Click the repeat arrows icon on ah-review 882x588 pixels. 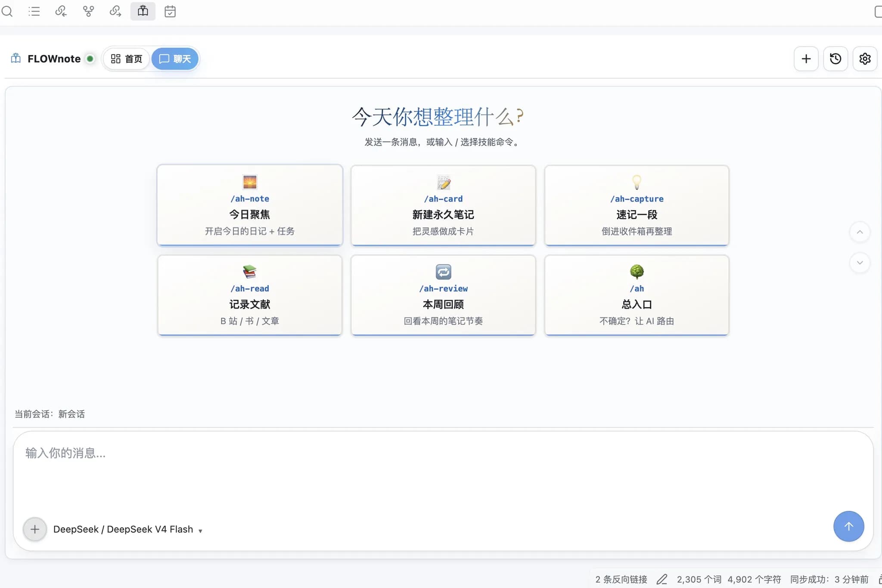pos(443,272)
